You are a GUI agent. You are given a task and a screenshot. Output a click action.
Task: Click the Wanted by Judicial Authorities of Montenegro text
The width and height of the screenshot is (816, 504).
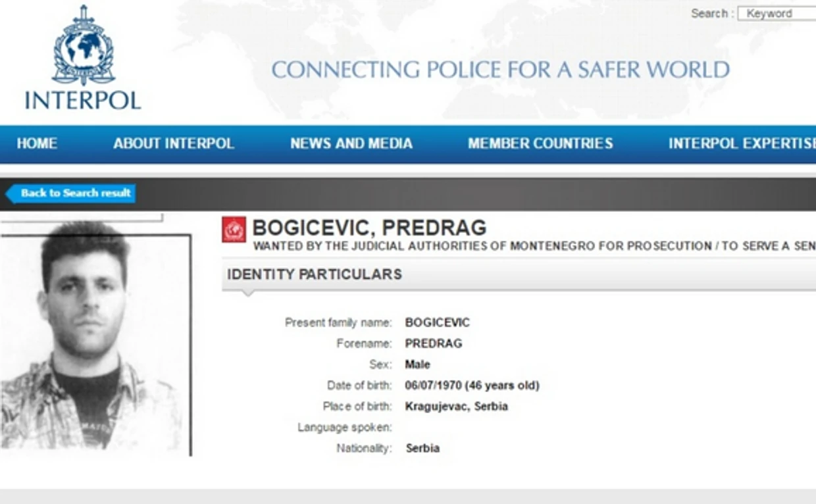(x=533, y=246)
